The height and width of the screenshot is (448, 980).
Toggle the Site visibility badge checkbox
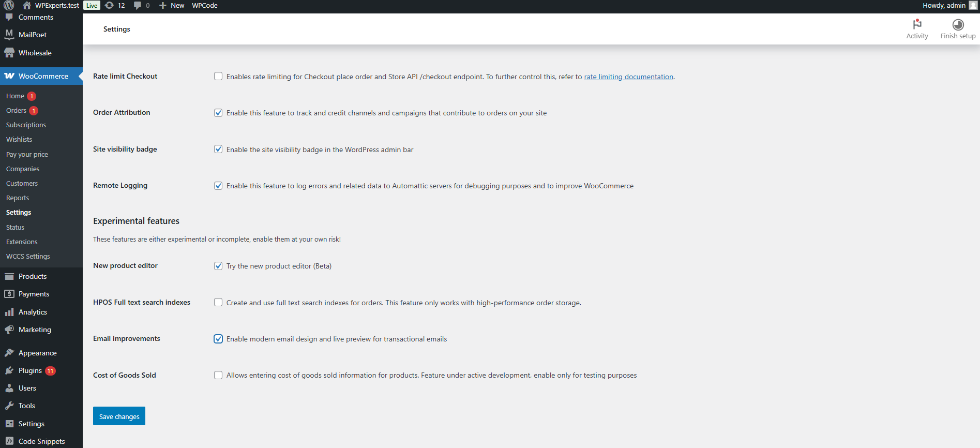218,149
